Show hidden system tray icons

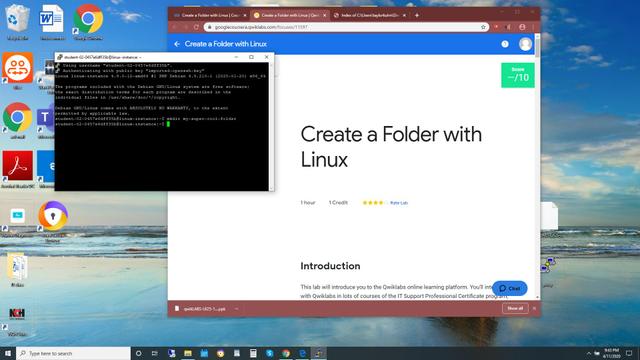[589, 353]
